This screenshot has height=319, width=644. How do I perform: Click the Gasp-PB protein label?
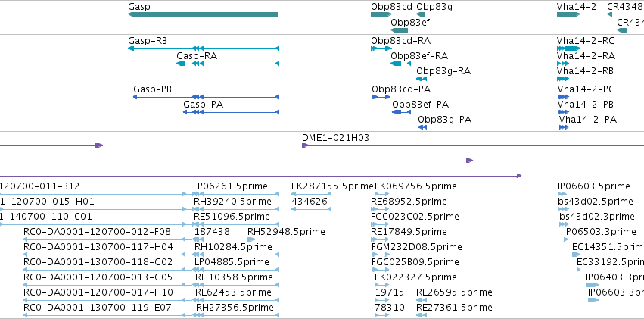coord(152,89)
